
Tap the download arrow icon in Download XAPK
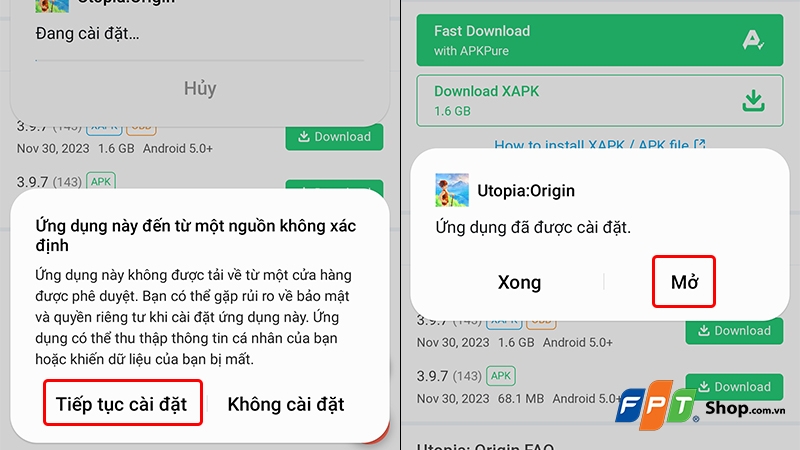pos(753,101)
